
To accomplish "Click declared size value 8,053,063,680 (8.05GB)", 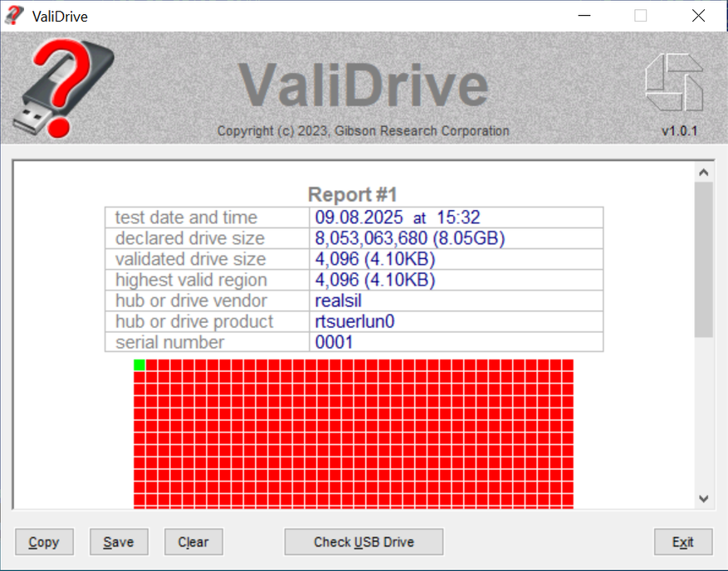I will (x=410, y=238).
